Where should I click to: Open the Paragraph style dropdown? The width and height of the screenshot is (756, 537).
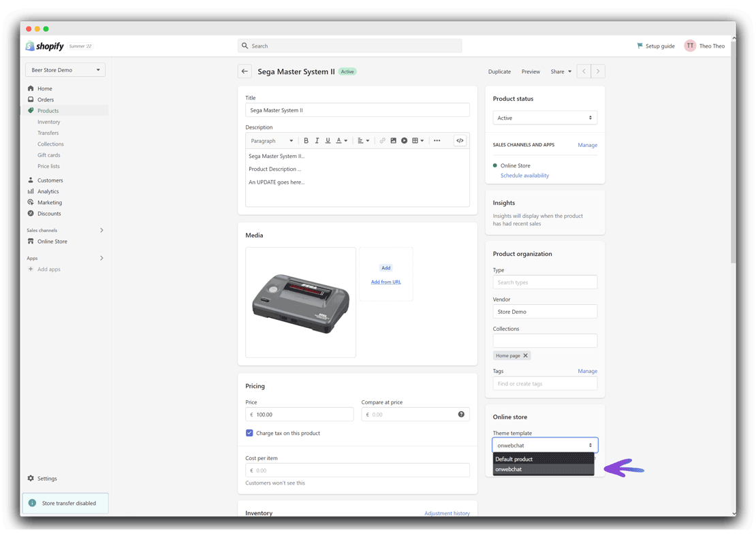[x=271, y=140]
